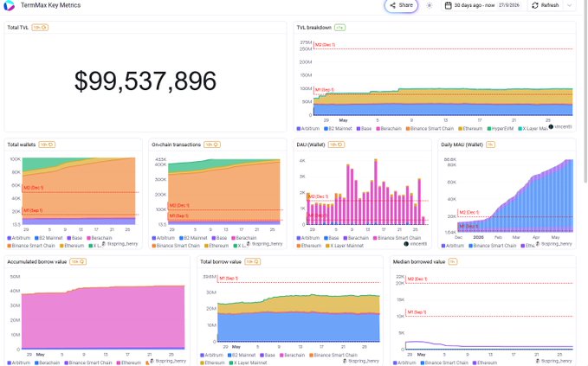Image resolution: width=588 pixels, height=366 pixels.
Task: Click the page vertical scrollbar
Action: (x=585, y=92)
